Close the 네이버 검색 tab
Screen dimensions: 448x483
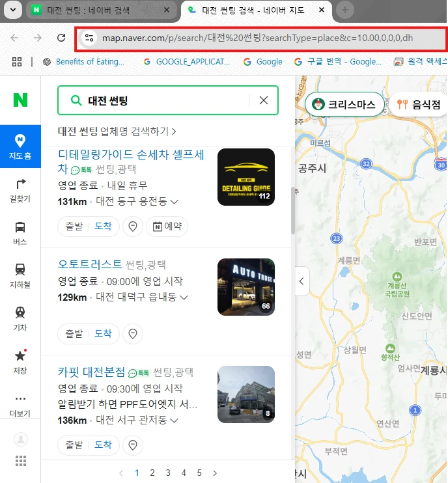click(167, 10)
